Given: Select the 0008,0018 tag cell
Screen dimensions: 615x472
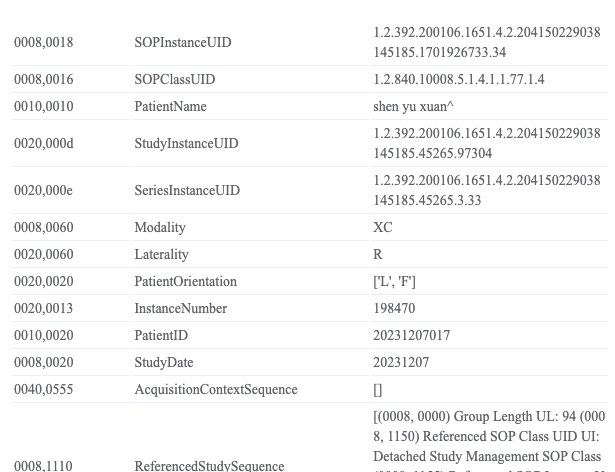Looking at the screenshot, I should 44,43.
